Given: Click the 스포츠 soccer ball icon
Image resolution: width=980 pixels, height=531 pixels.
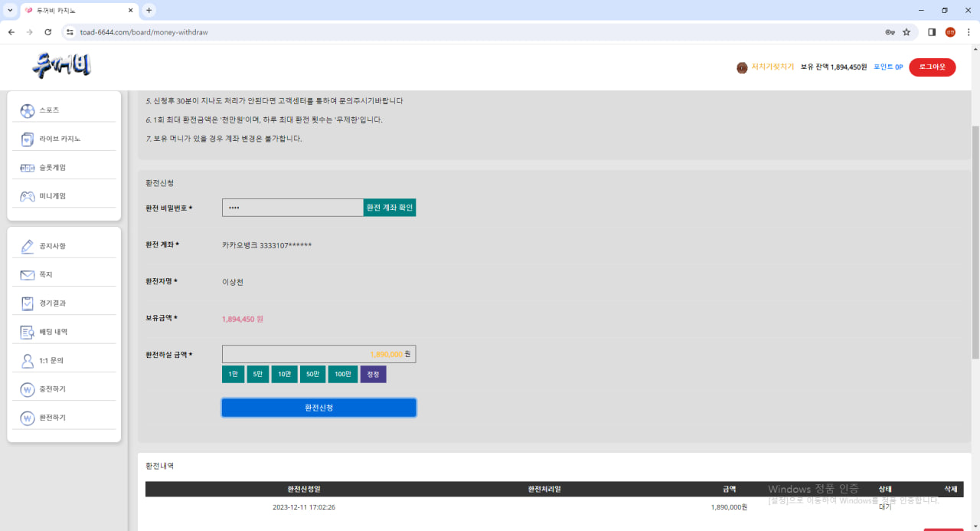Looking at the screenshot, I should coord(28,110).
